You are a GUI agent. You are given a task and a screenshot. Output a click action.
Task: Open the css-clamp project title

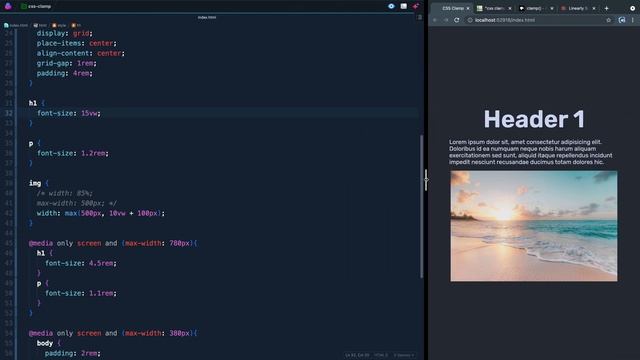click(36, 6)
